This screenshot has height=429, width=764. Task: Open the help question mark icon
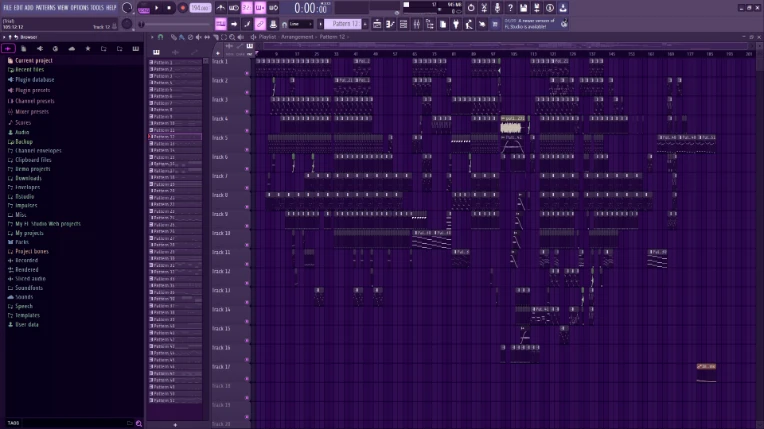click(510, 8)
